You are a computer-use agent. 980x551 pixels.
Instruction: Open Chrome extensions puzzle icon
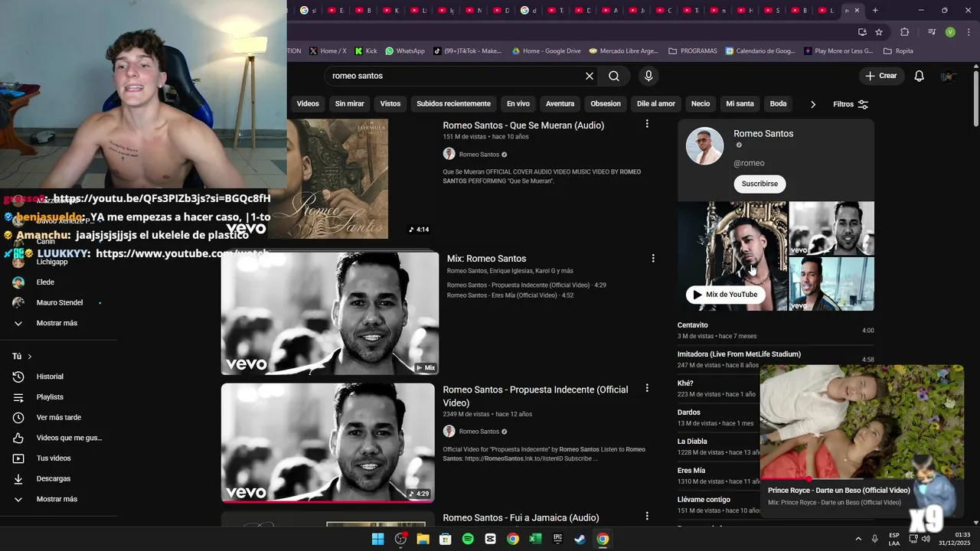[x=905, y=32]
